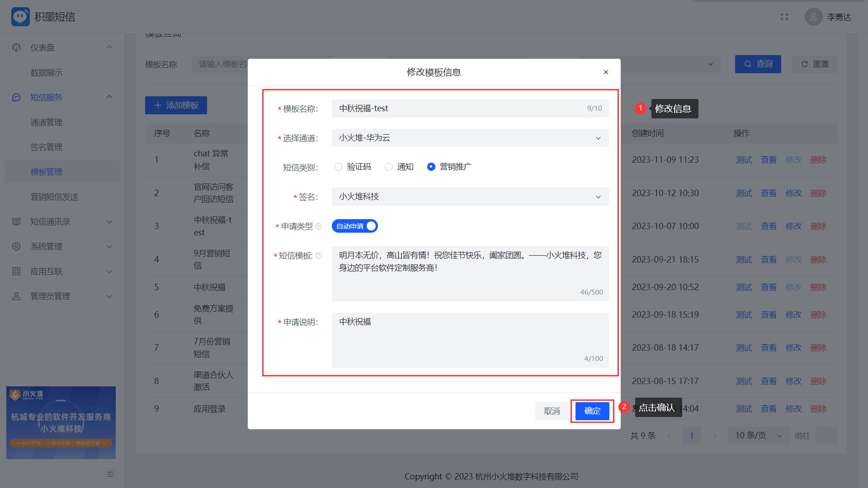The image size is (868, 488).
Task: Click the 短信模板 help question icon
Action: [x=319, y=256]
